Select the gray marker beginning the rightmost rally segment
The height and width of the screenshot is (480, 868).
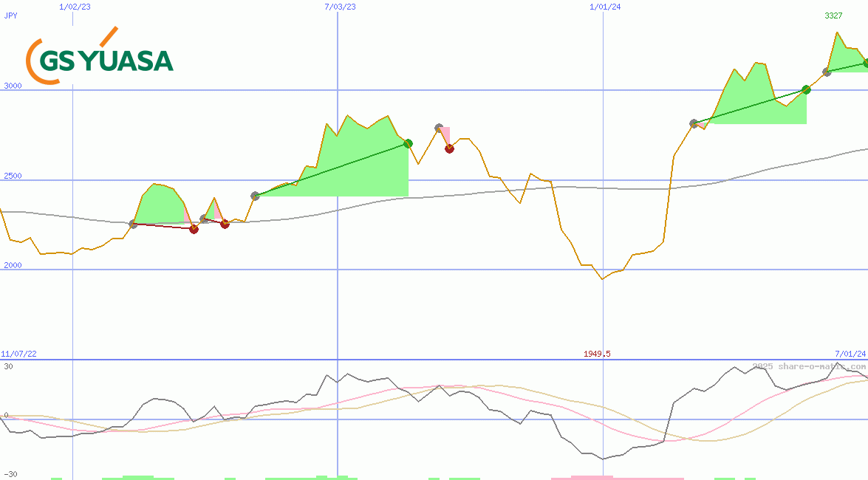tap(693, 123)
